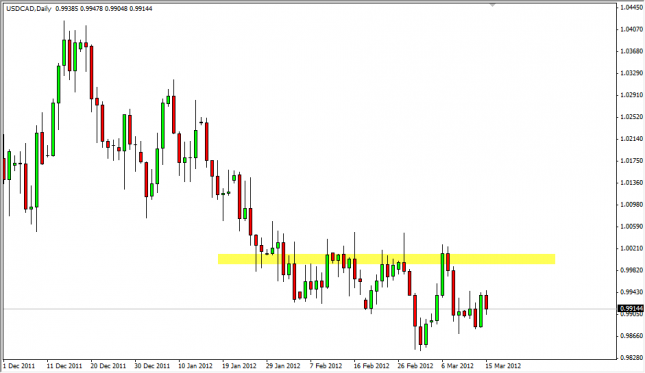Viewport: 645px width, 373px height.
Task: Click the 0.98280 price axis label
Action: click(631, 357)
